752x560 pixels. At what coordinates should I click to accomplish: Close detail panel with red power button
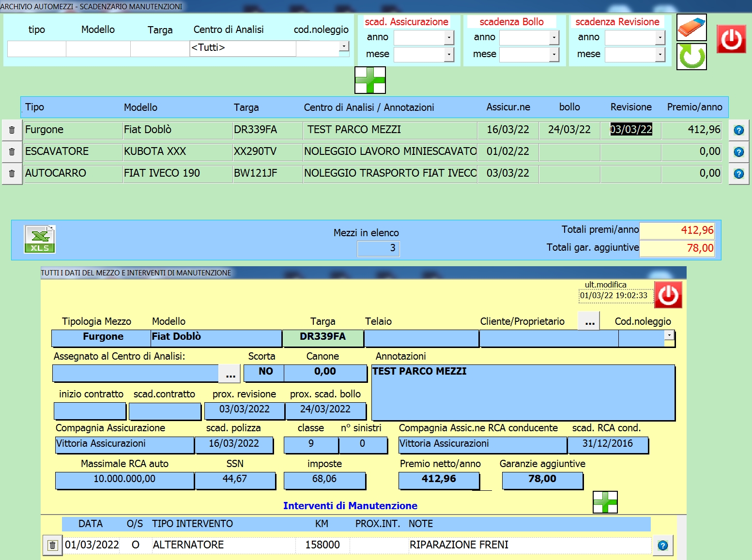coord(668,295)
